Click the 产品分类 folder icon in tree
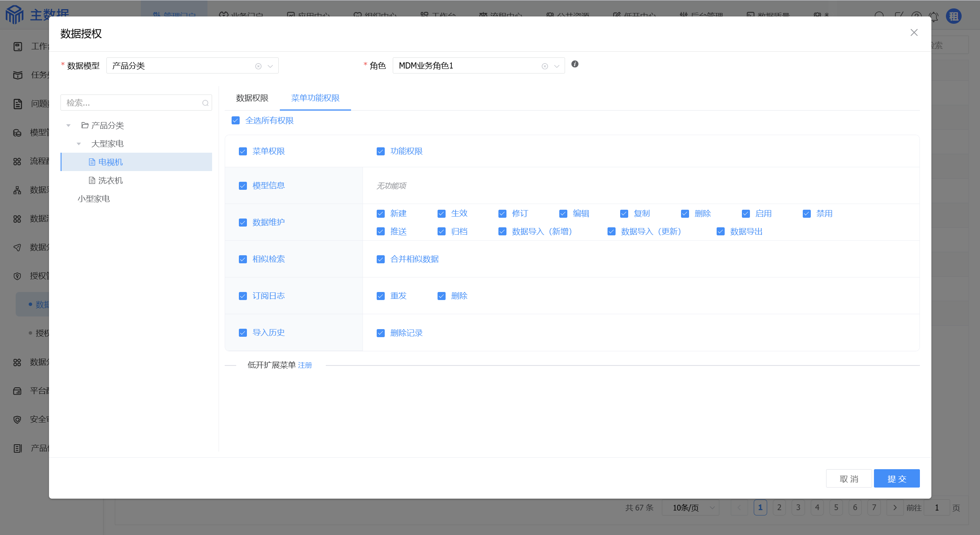Viewport: 980px width, 535px height. [x=85, y=125]
